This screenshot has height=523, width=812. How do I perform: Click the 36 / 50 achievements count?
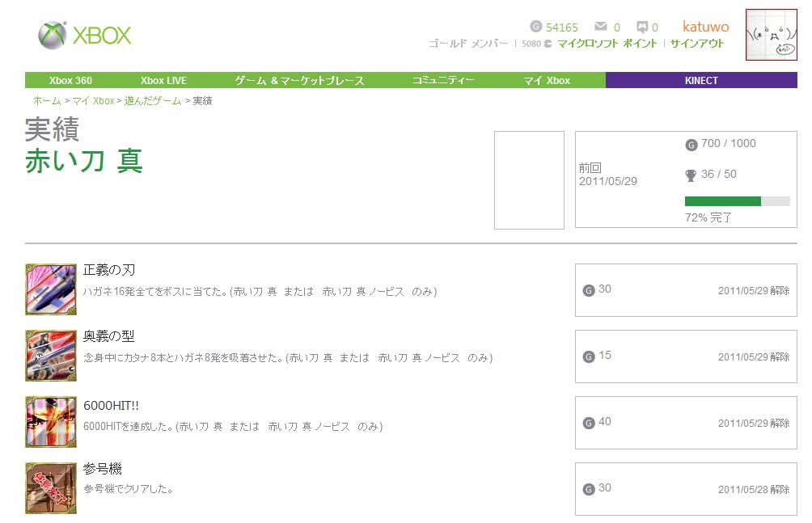click(719, 174)
